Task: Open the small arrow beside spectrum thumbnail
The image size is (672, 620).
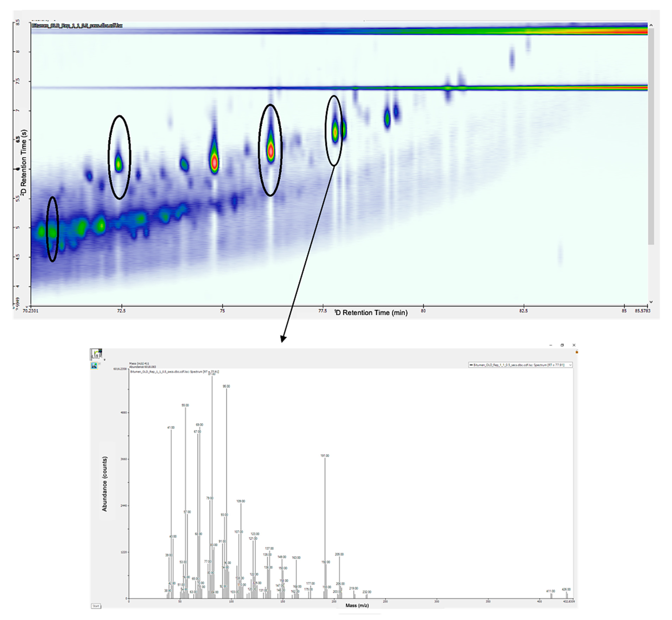Action: tap(104, 360)
